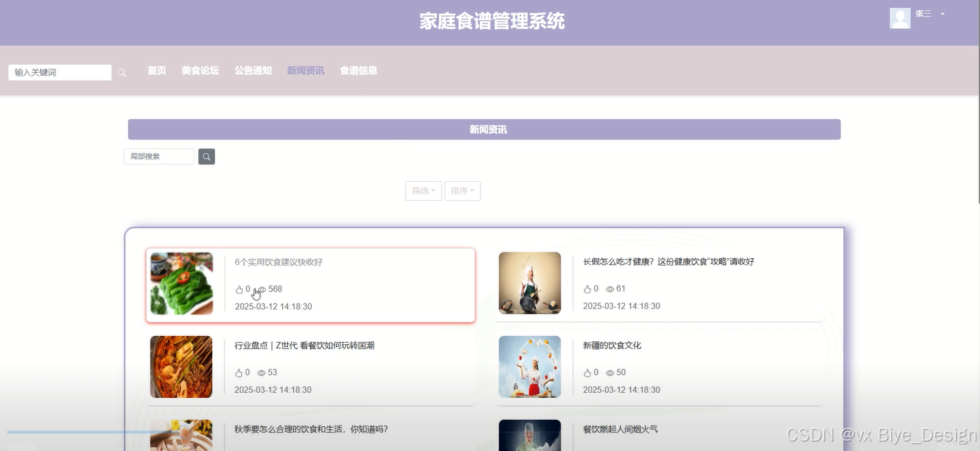980x451 pixels.
Task: Open article '餐饮燃起人间烟火气'
Action: 620,429
